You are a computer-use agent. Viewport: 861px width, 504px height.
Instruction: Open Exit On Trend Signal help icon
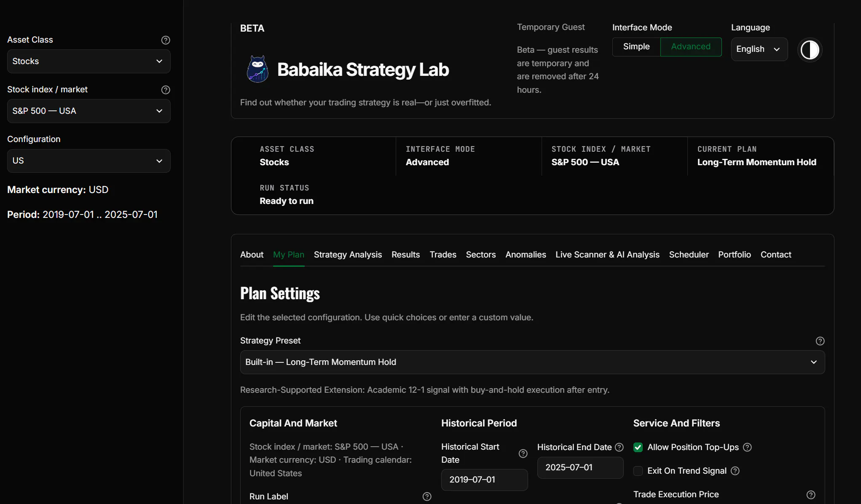[x=735, y=471]
